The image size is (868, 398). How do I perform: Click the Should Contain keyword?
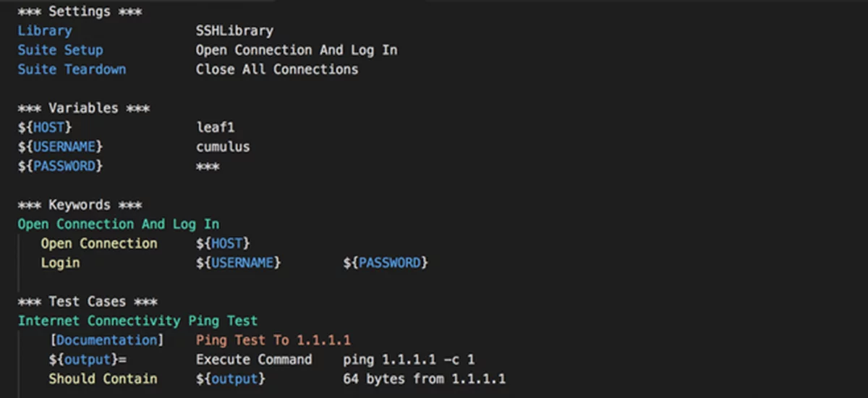coord(103,379)
